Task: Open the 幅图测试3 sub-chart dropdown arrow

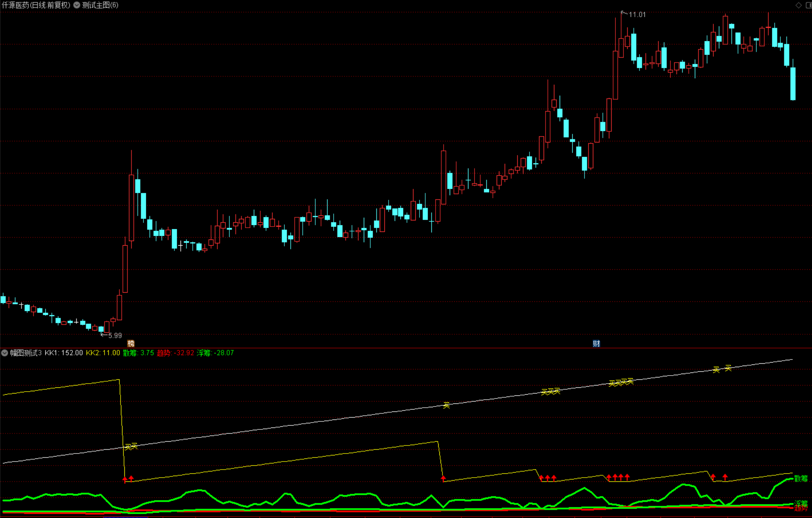Action: [5, 353]
